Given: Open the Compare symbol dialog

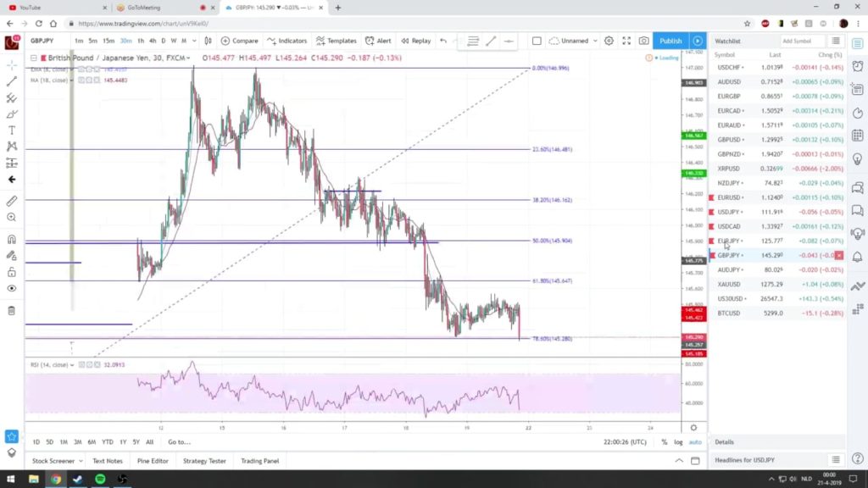Looking at the screenshot, I should point(239,41).
